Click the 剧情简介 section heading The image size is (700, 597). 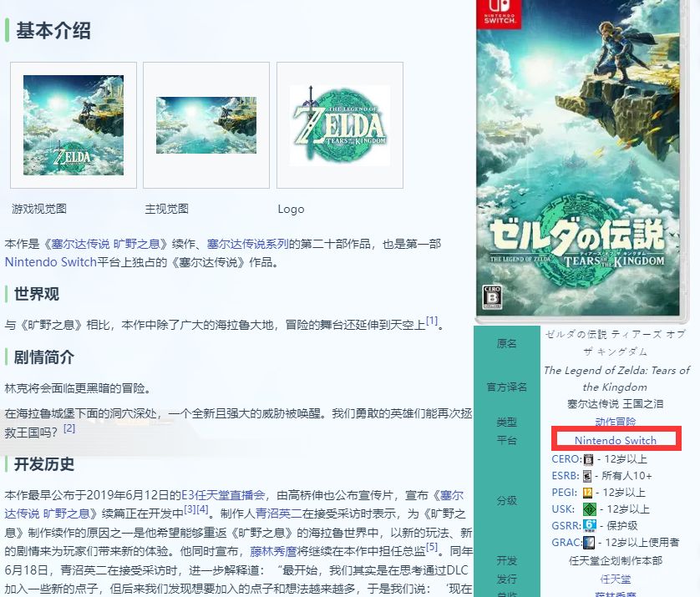[x=44, y=357]
